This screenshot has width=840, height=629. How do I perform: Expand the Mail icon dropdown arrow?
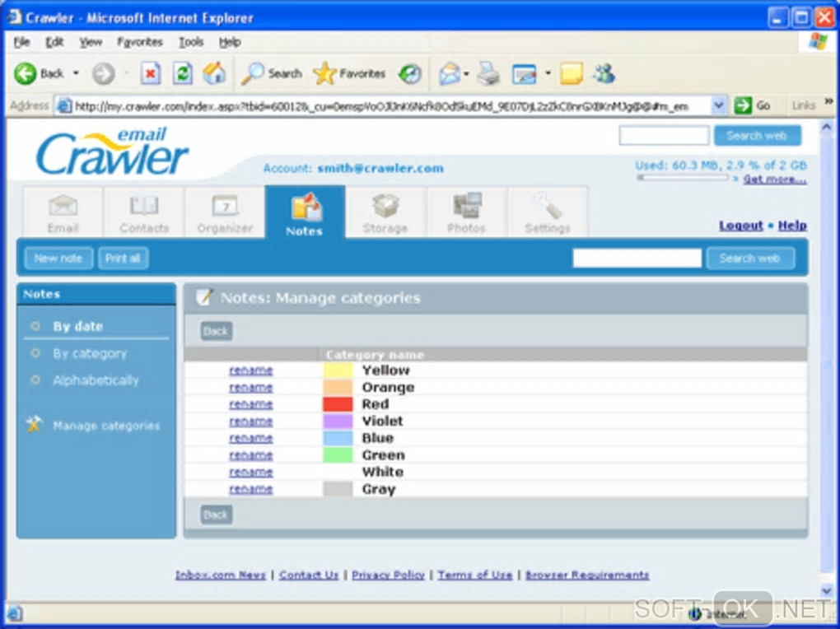click(466, 74)
